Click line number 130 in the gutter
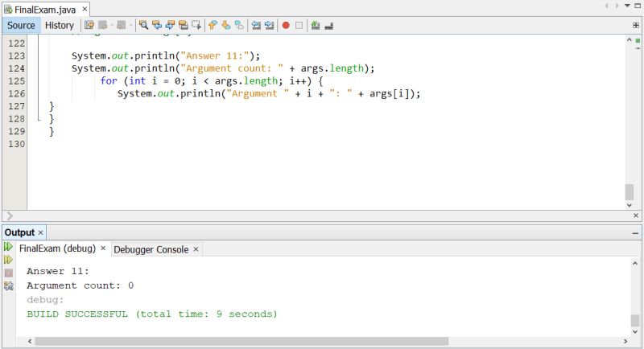This screenshot has width=644, height=349. click(16, 144)
